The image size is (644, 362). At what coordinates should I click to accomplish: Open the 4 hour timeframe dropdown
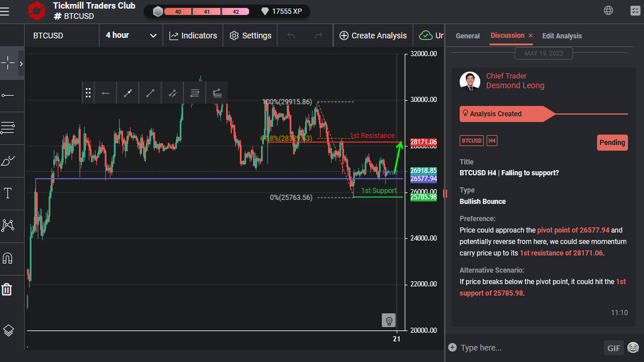[131, 36]
